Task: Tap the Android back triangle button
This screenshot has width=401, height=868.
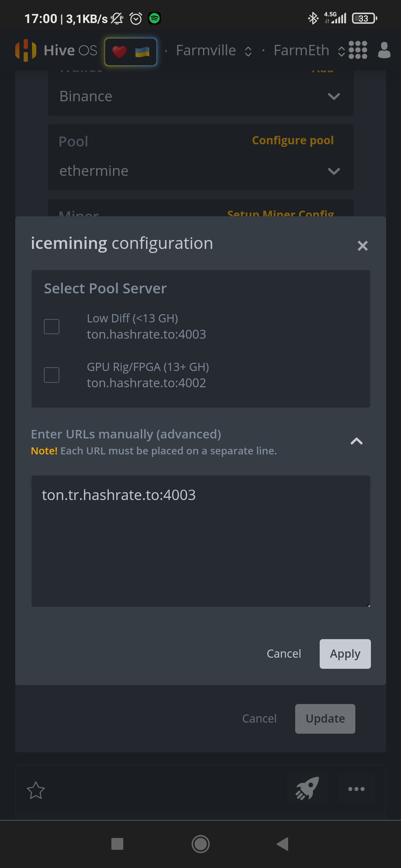Action: [283, 844]
